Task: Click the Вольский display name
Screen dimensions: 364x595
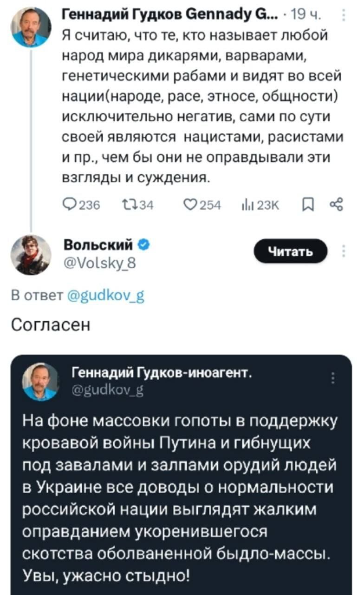Action: coord(98,244)
